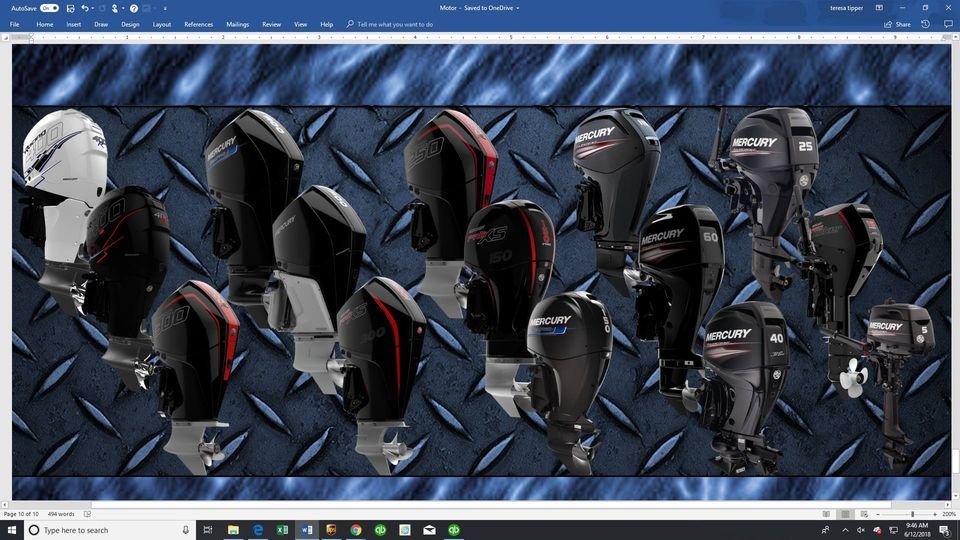Click the Share button
Screen dimensions: 960x540
(898, 24)
